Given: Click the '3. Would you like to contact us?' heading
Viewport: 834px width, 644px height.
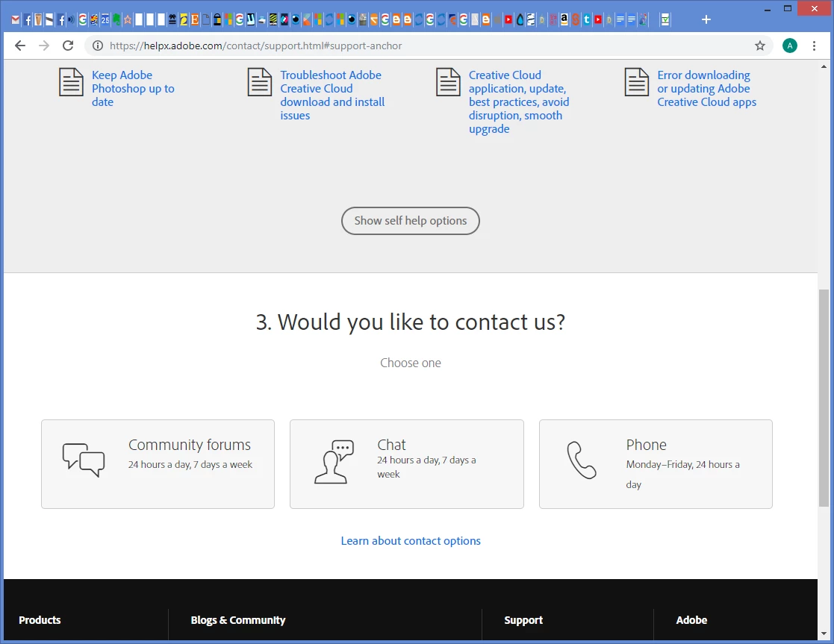Looking at the screenshot, I should 410,322.
